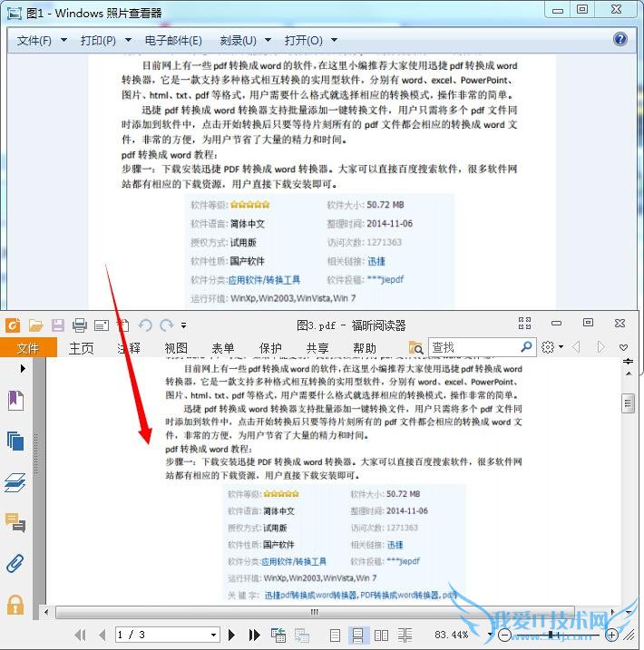Click the Foxit horizontal scrollbar thumb
The image size is (644, 650).
[315, 612]
